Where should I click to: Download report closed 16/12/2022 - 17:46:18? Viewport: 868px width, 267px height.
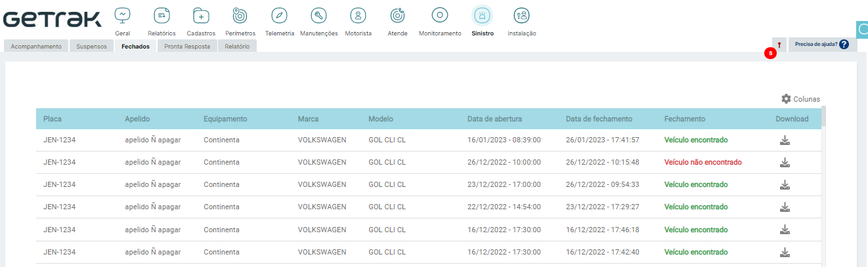(x=785, y=230)
